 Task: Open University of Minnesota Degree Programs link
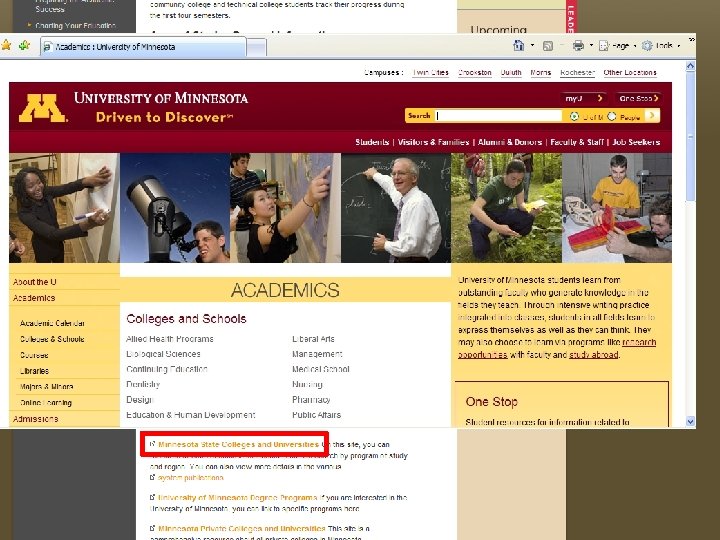pos(237,498)
